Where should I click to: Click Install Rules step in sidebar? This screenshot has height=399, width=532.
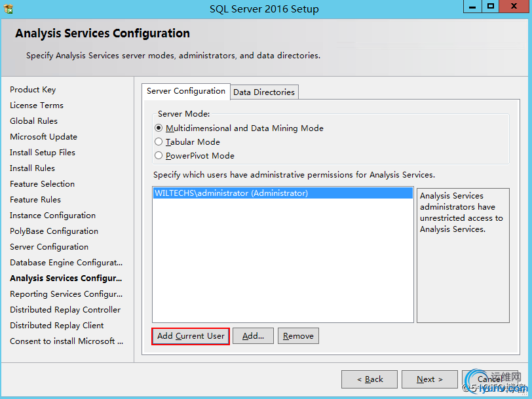point(32,168)
